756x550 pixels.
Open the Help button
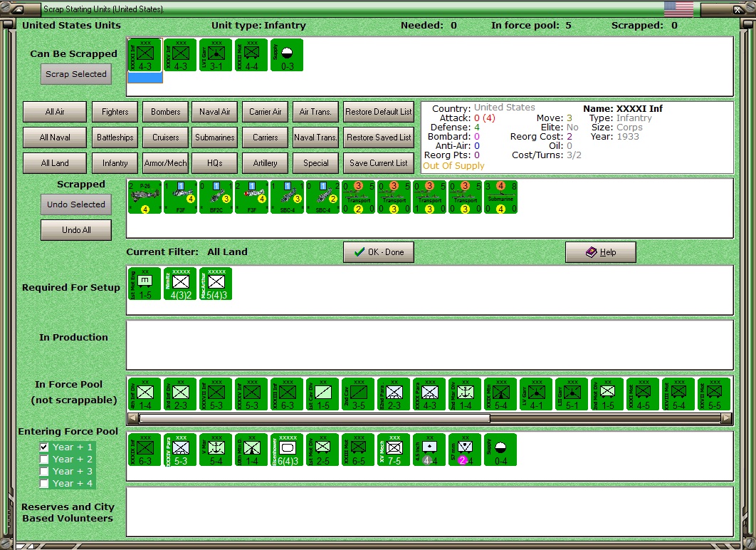coord(601,252)
